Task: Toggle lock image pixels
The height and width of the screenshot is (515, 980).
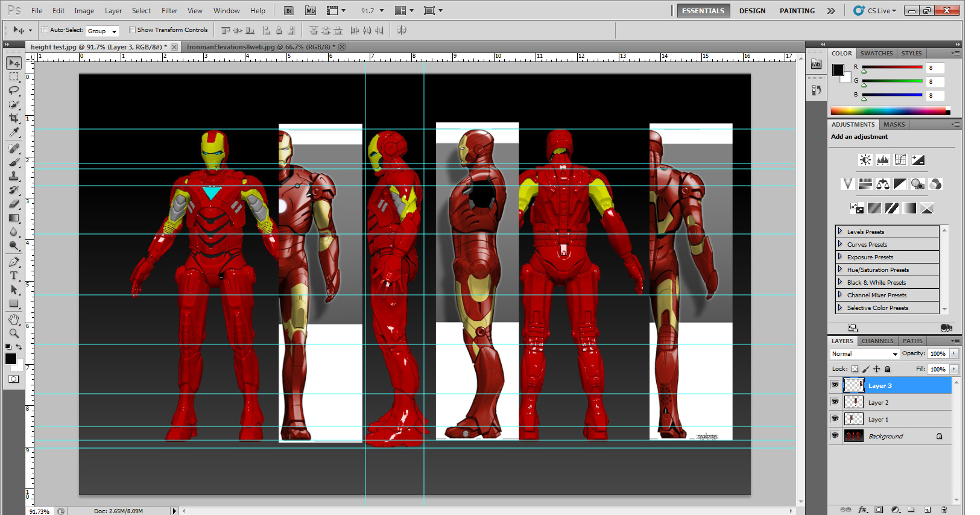Action: pyautogui.click(x=866, y=369)
